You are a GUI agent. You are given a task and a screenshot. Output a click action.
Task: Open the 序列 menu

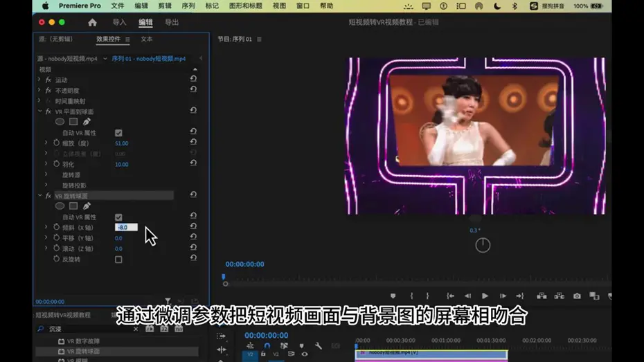(x=188, y=6)
